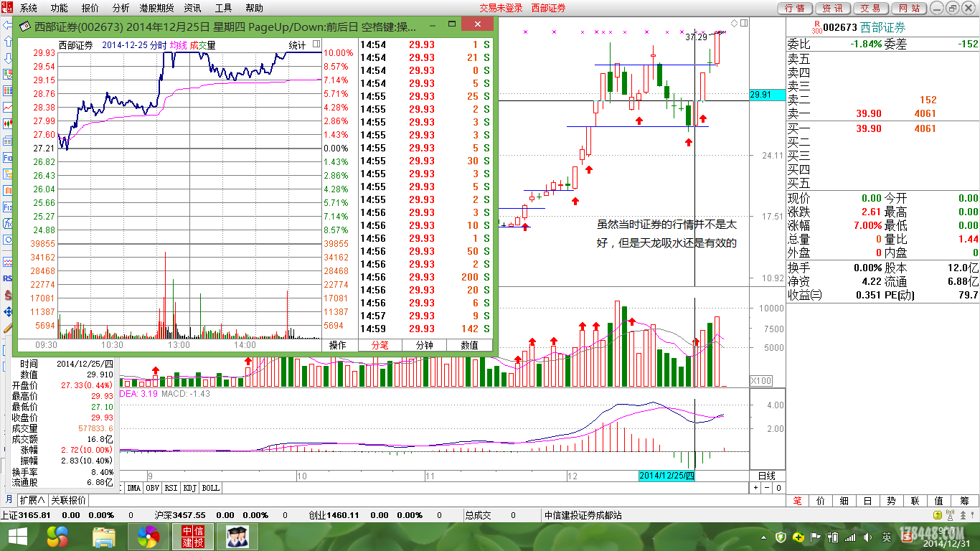
Task: Click the app logo icon in title bar
Action: 9,8
